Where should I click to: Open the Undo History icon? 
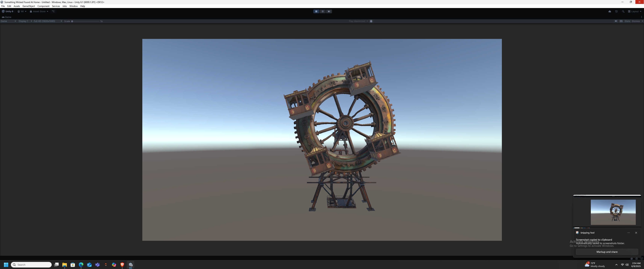[x=616, y=11]
